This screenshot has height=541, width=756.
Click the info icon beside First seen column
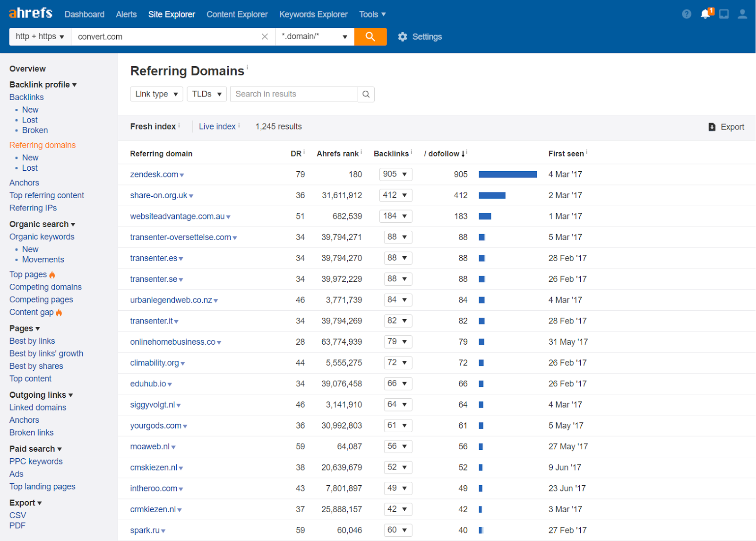[x=587, y=152]
